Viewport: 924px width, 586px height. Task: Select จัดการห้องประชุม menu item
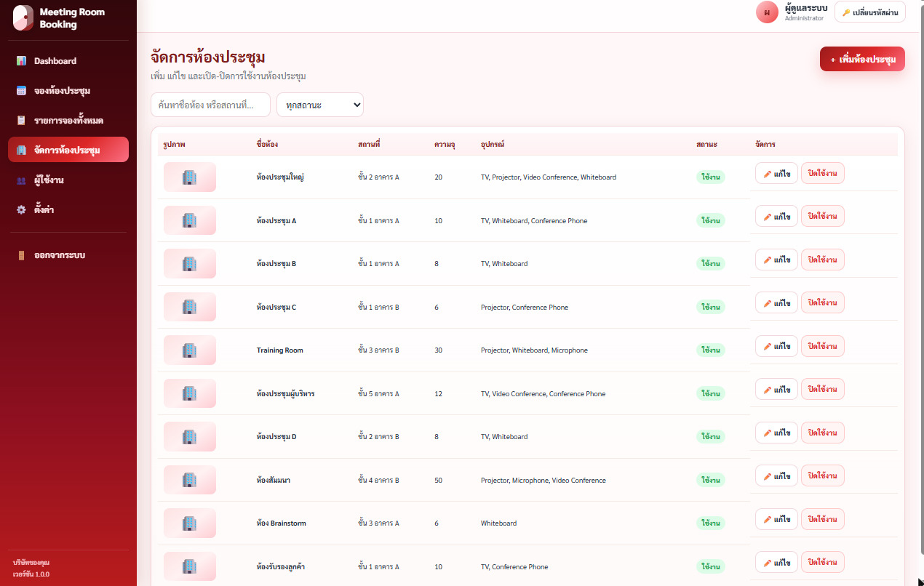coord(68,150)
